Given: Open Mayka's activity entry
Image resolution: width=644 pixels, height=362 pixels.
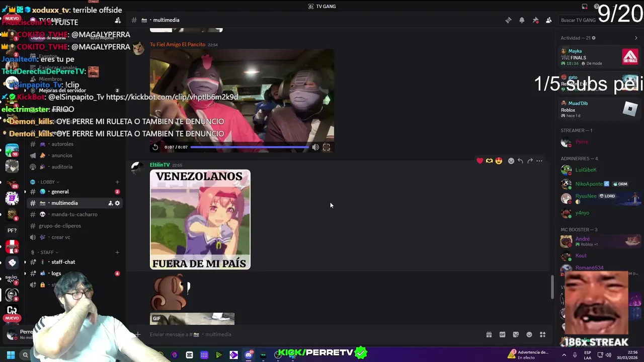Looking at the screenshot, I should [599, 57].
